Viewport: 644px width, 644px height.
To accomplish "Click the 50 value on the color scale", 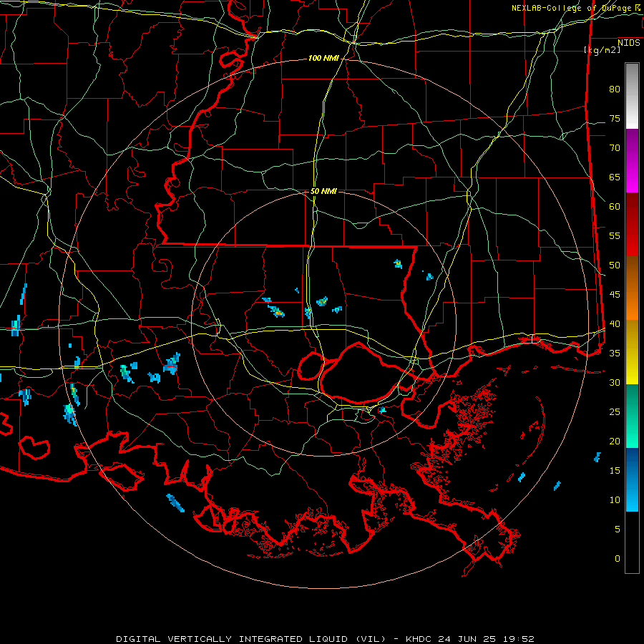I will click(x=615, y=265).
